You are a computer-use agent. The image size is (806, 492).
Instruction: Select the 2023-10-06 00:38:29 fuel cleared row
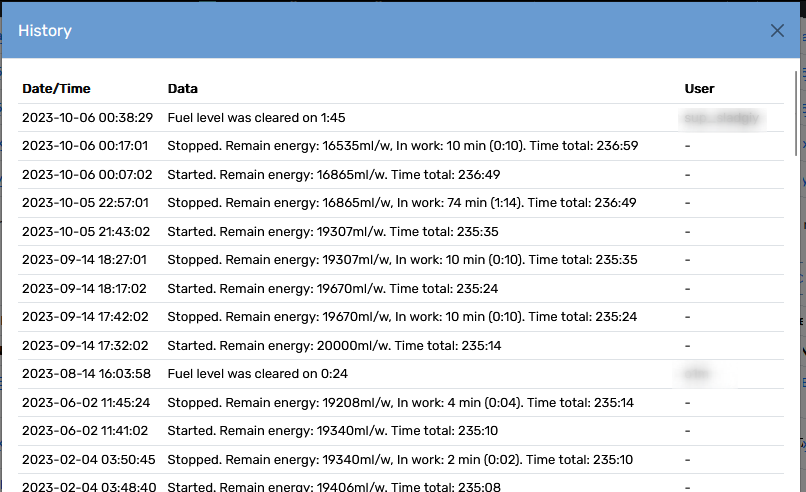tap(401, 118)
